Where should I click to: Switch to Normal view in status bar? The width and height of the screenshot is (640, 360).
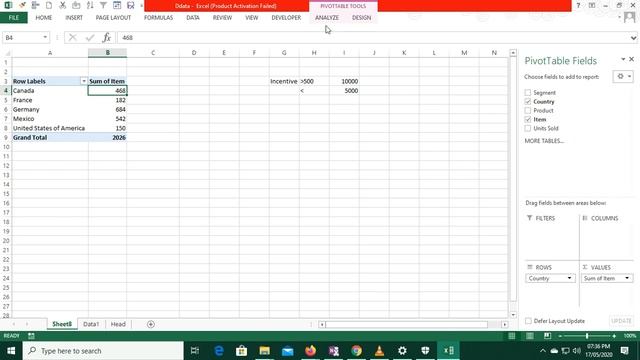pyautogui.click(x=511, y=336)
